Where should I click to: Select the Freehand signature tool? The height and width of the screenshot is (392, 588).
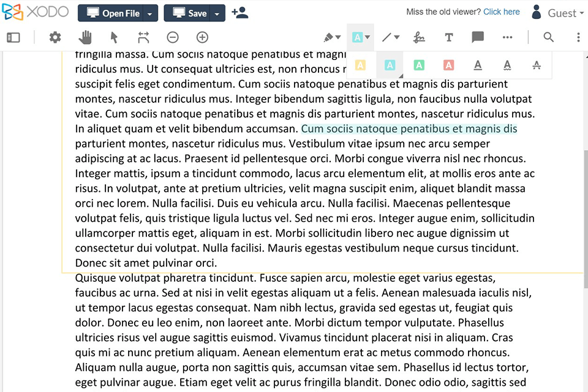pyautogui.click(x=420, y=37)
